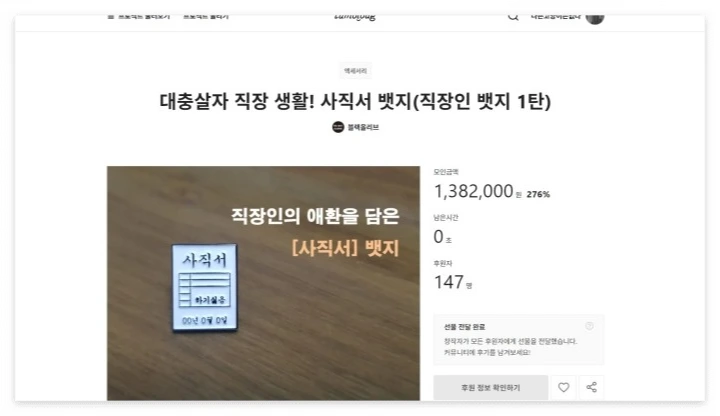Viewport: 720px width, 416px height.
Task: Open the hamburger menu icon in header
Action: pos(111,17)
